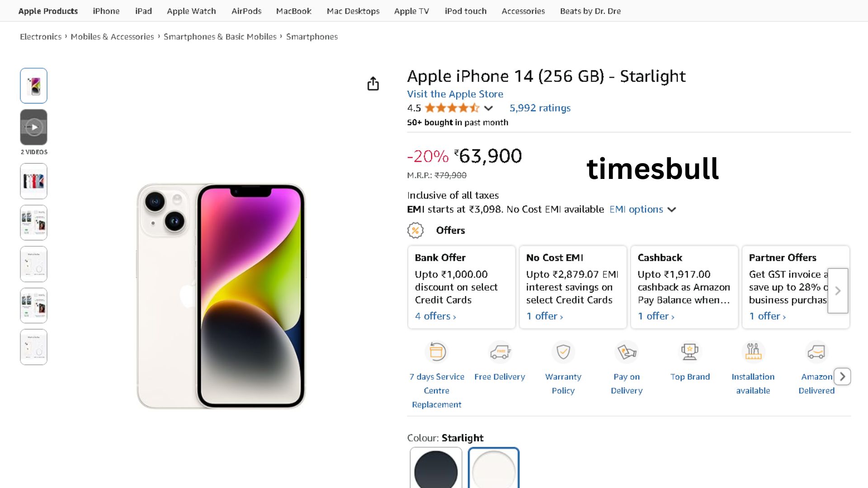The image size is (868, 488).
Task: Click the Pay on Delivery icon
Action: [627, 352]
